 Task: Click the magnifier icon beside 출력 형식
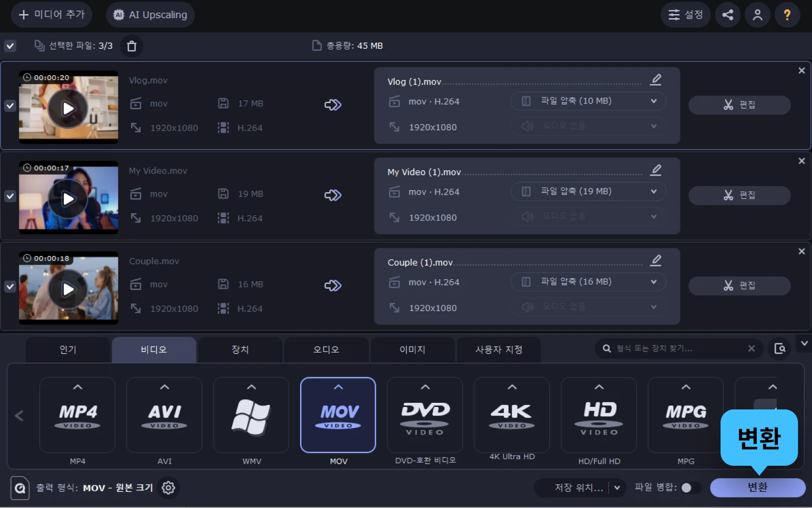[x=20, y=488]
